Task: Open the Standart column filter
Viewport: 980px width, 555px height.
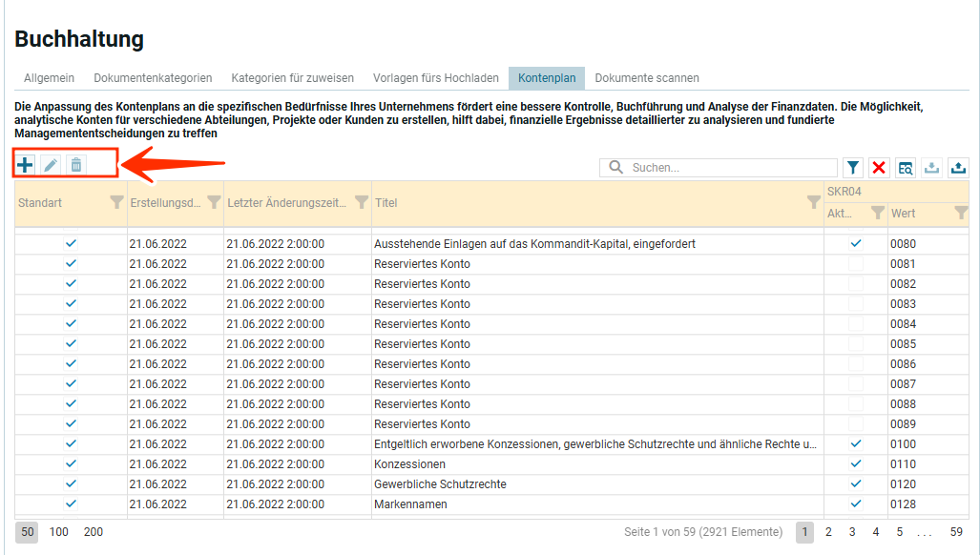Action: tap(116, 202)
